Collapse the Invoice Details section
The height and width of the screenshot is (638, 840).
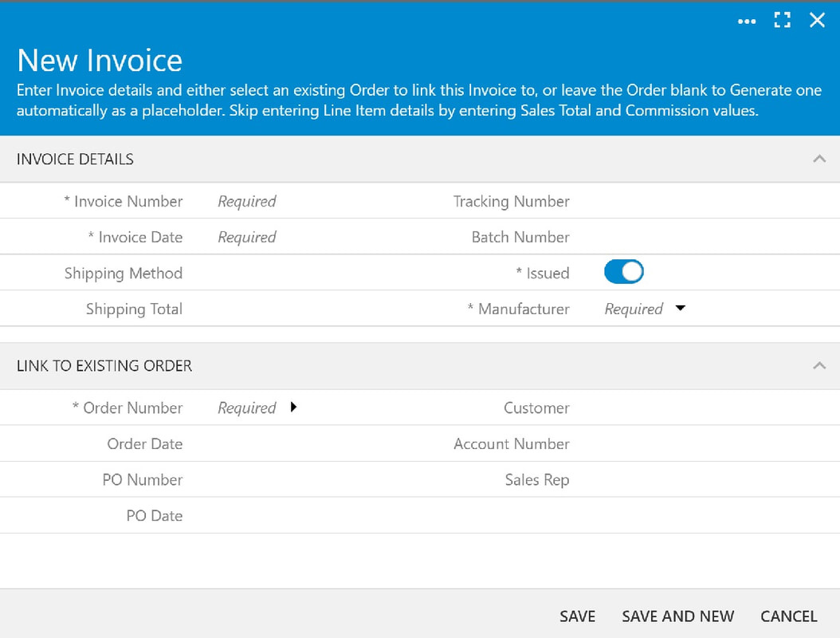[x=819, y=159]
